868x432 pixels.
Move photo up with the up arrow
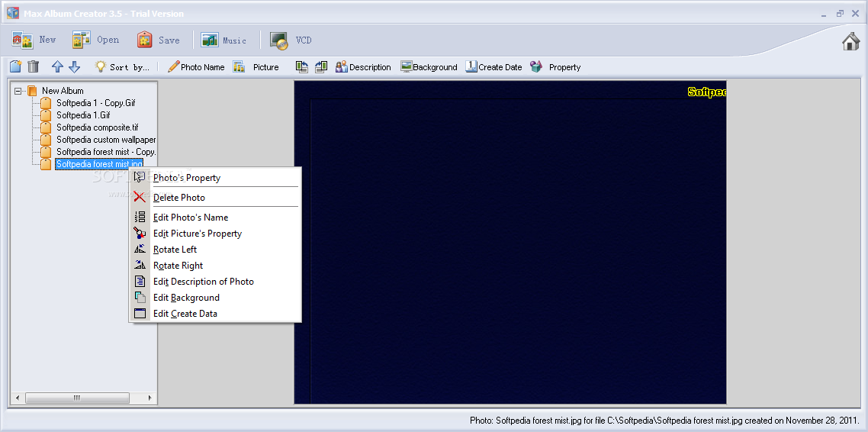tap(57, 67)
